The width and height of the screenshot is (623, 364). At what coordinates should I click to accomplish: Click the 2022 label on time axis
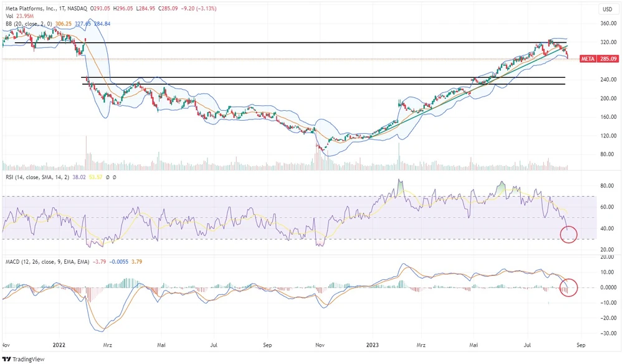tap(60, 343)
